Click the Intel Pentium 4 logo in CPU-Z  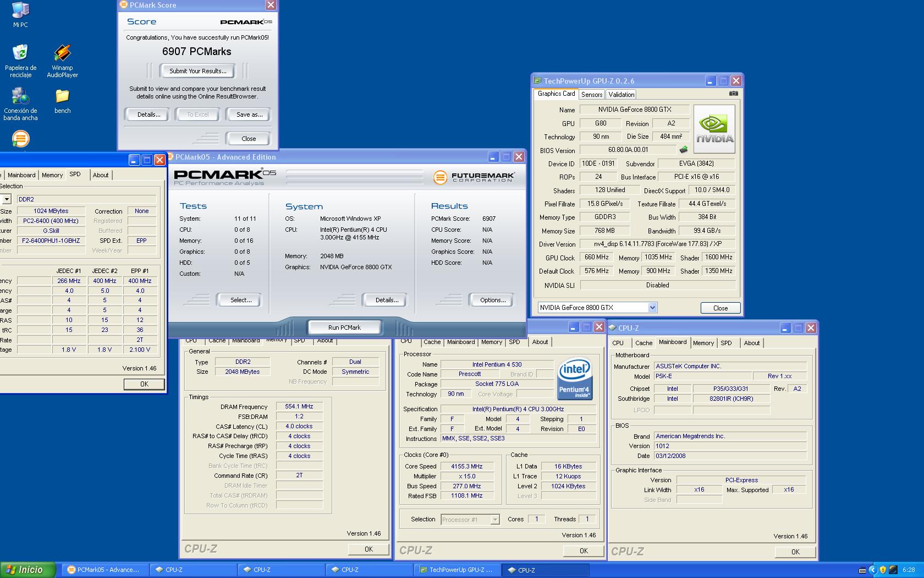574,379
